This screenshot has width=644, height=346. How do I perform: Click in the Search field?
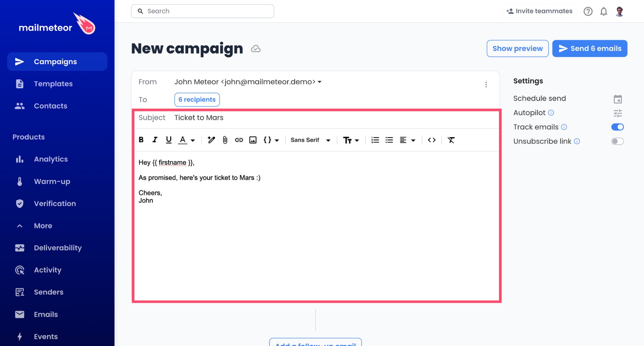click(x=202, y=11)
